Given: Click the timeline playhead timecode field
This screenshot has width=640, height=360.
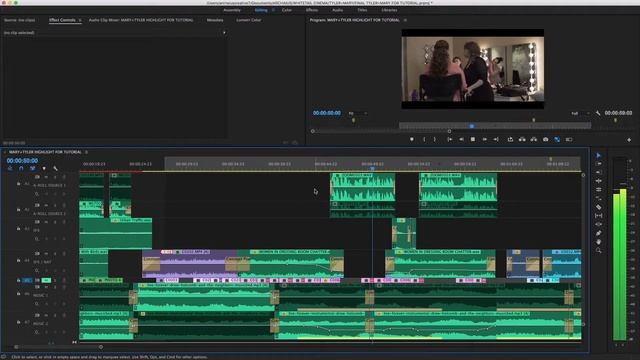Looking at the screenshot, I should [22, 161].
